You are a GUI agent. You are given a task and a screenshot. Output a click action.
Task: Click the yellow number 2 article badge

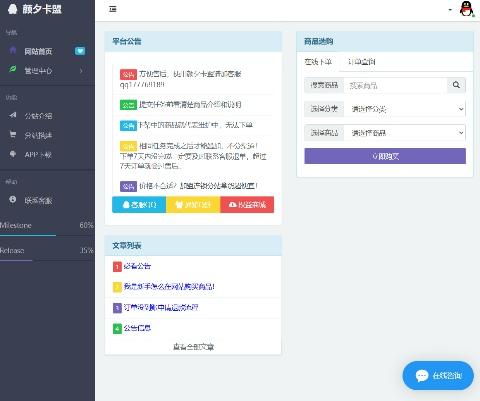117,287
